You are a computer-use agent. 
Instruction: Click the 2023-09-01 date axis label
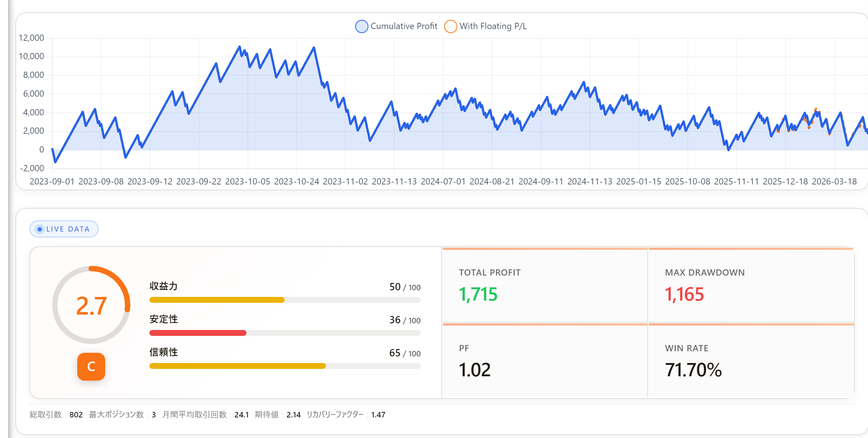coord(52,182)
